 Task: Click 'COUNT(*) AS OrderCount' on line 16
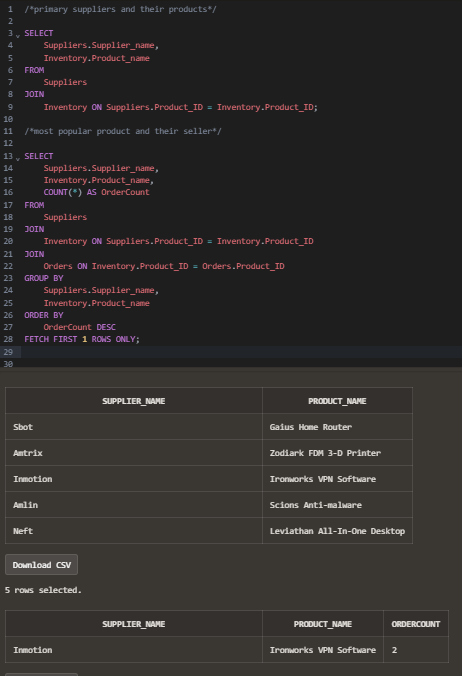97,192
